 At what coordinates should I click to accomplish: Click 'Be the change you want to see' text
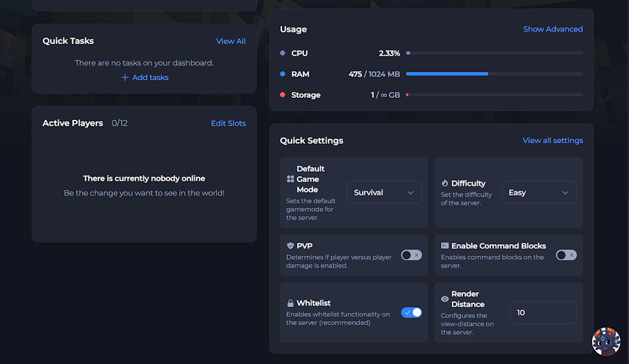pyautogui.click(x=144, y=193)
